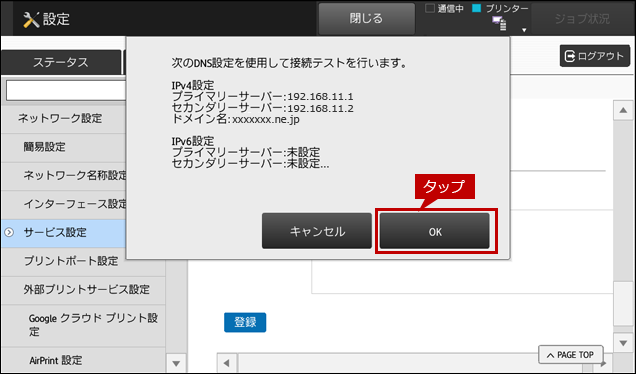Tap the OK button in the dialog
Viewport: 636px width, 374px height.
(x=434, y=231)
